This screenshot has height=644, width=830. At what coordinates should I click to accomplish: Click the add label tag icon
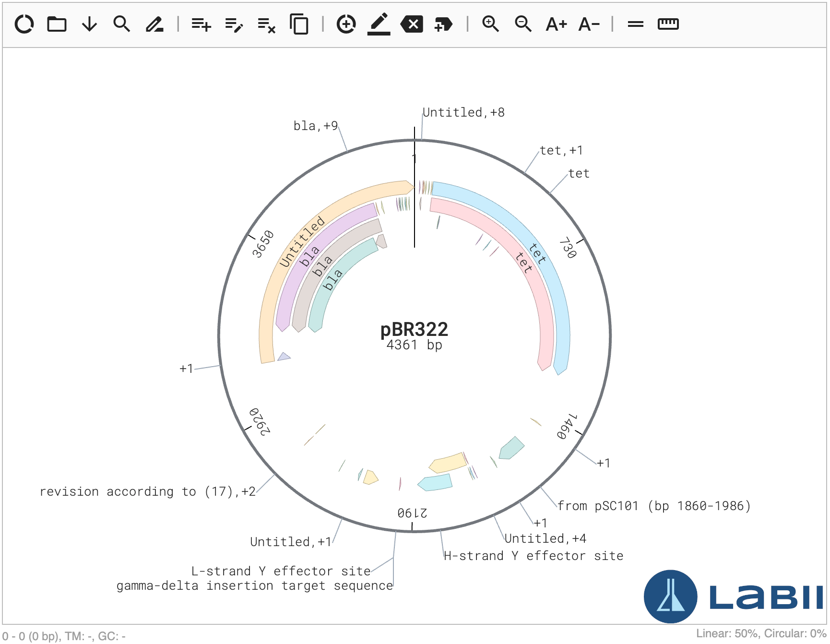tap(443, 24)
